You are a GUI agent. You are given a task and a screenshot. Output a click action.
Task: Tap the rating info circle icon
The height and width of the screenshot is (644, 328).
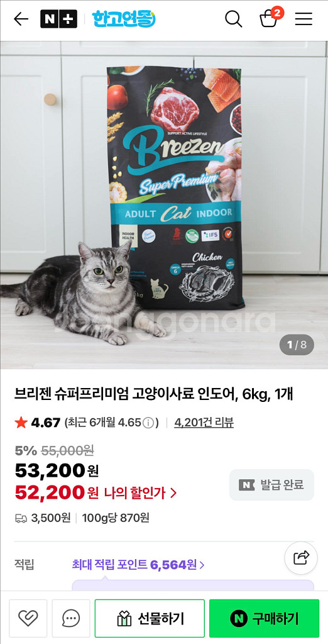click(149, 423)
